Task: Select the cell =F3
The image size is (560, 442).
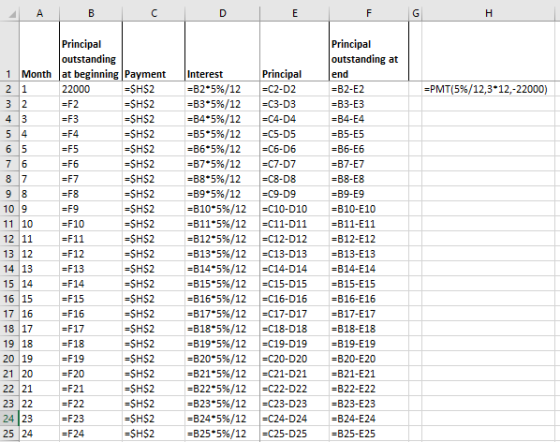Action: (91, 119)
